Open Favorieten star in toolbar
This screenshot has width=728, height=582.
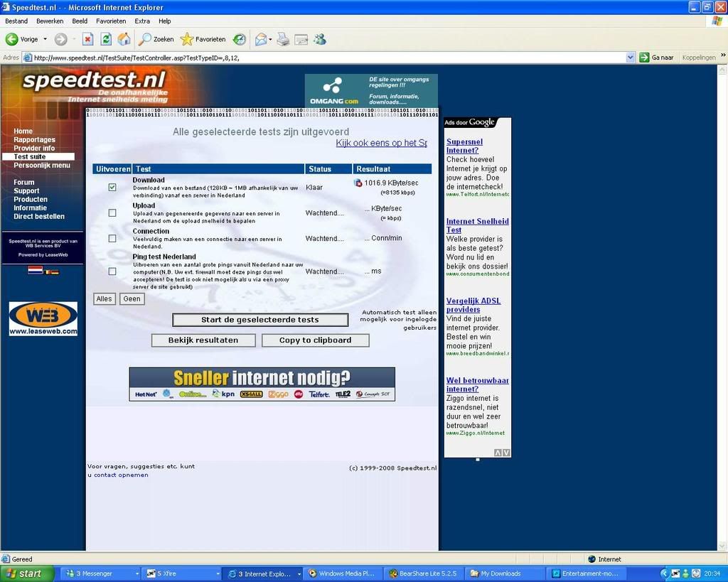203,40
